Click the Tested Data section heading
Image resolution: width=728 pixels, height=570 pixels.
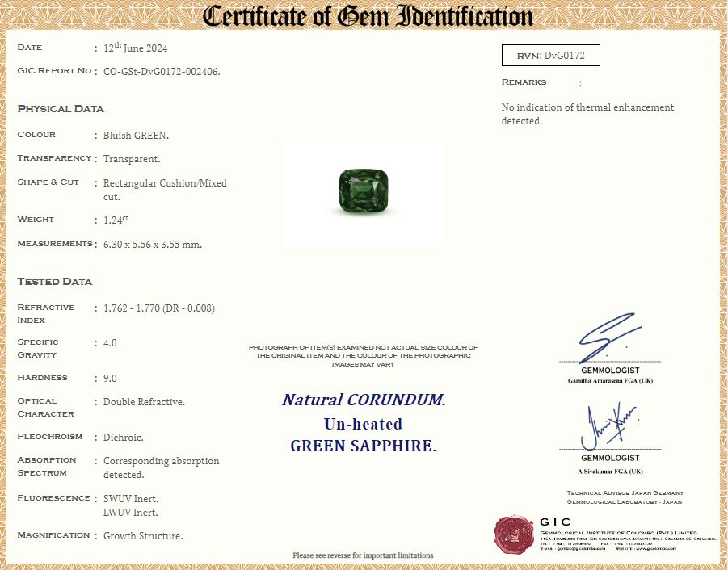pyautogui.click(x=55, y=282)
